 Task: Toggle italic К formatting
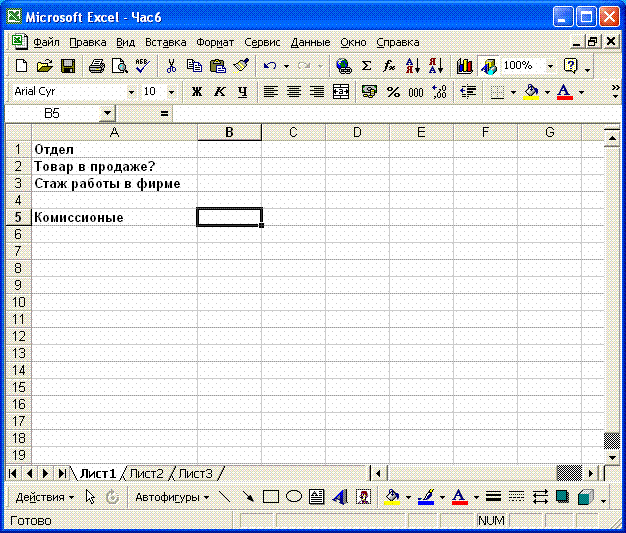(219, 92)
